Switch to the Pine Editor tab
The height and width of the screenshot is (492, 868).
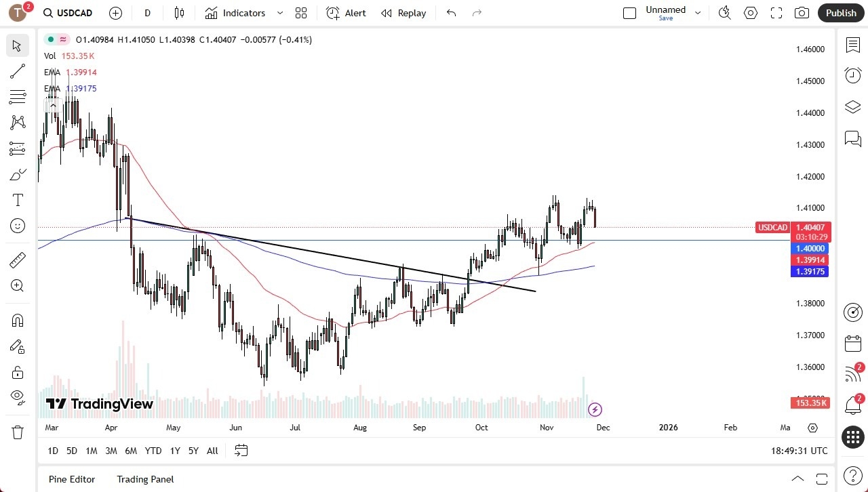click(x=71, y=479)
